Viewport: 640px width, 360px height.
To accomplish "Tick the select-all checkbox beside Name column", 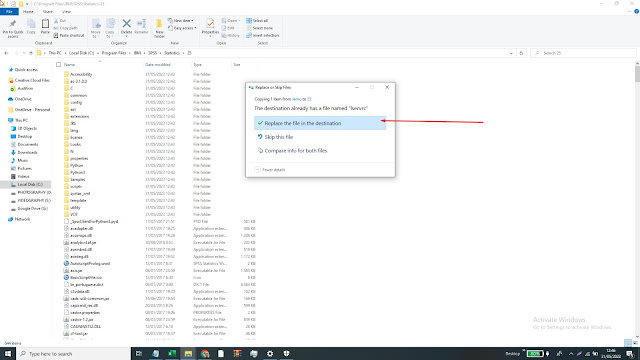I will 58,64.
